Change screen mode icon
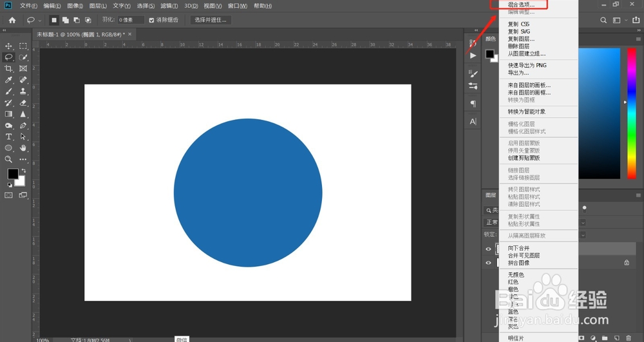 [23, 195]
